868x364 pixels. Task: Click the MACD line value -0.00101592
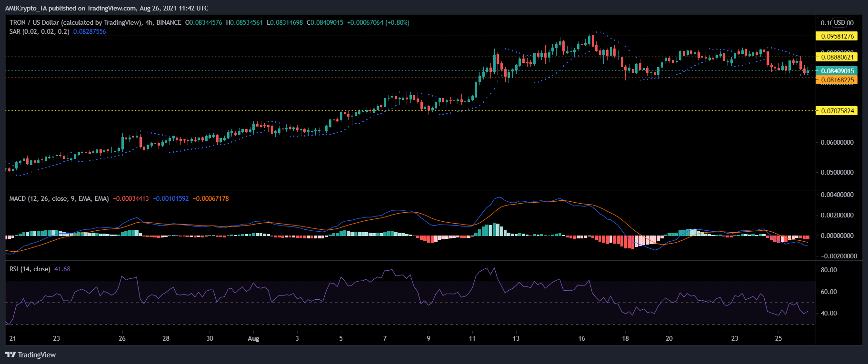click(x=171, y=198)
